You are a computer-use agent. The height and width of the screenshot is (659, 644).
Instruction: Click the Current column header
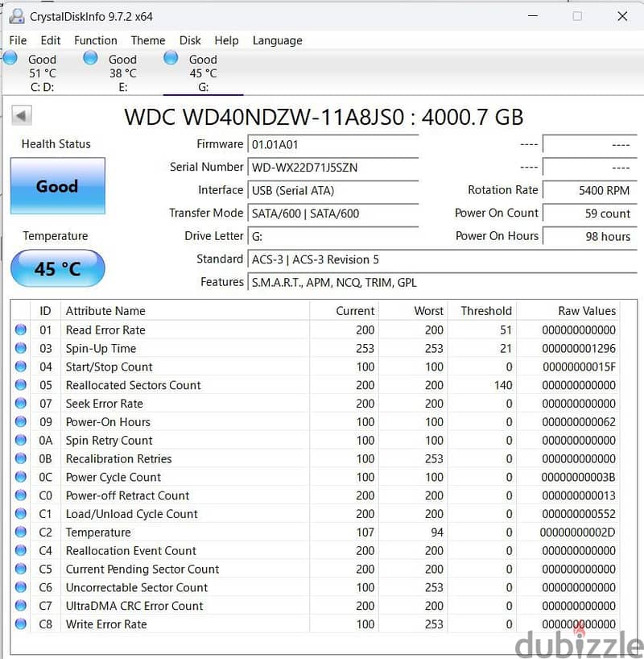[344, 311]
